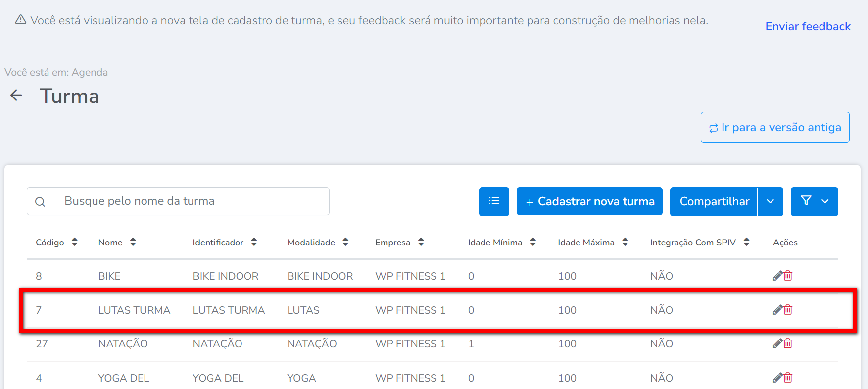Delete the YOGA DEL class trash icon
The width and height of the screenshot is (868, 389).
[788, 378]
